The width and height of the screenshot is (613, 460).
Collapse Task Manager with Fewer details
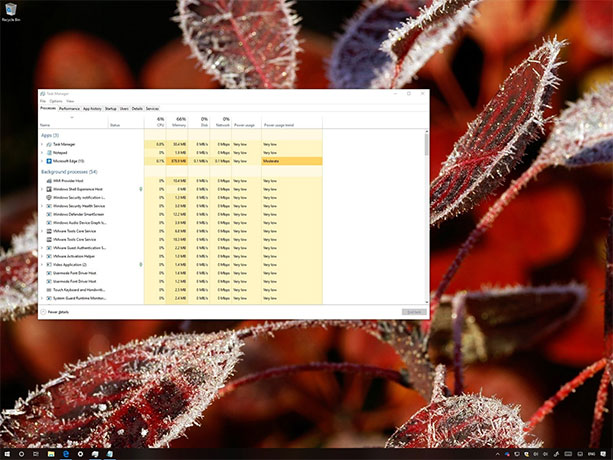click(55, 312)
